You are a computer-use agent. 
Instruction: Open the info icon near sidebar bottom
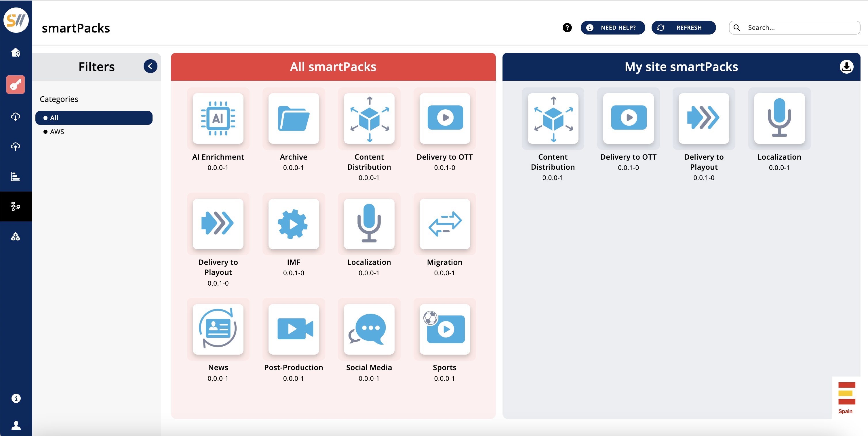[x=16, y=398]
